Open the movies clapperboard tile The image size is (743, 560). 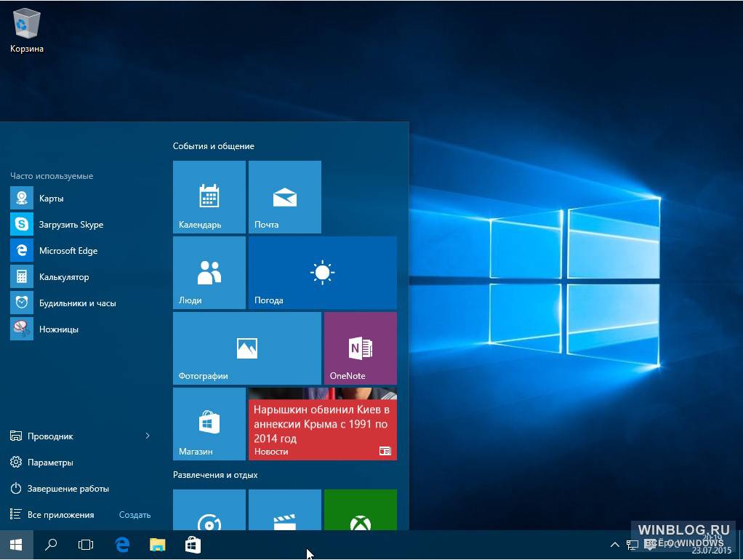[x=285, y=510]
